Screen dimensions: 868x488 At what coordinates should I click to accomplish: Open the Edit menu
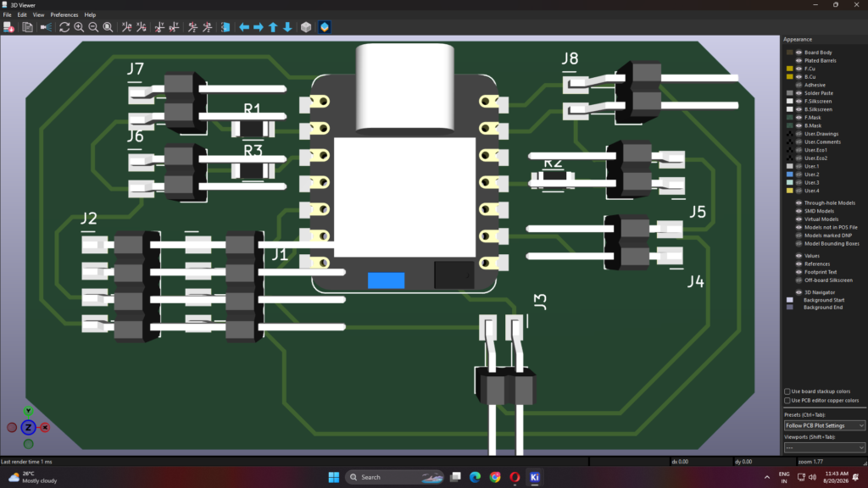[x=22, y=15]
